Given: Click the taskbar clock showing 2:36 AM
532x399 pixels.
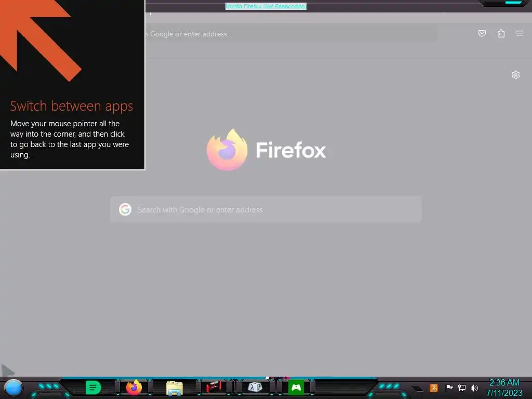Looking at the screenshot, I should coord(504,388).
